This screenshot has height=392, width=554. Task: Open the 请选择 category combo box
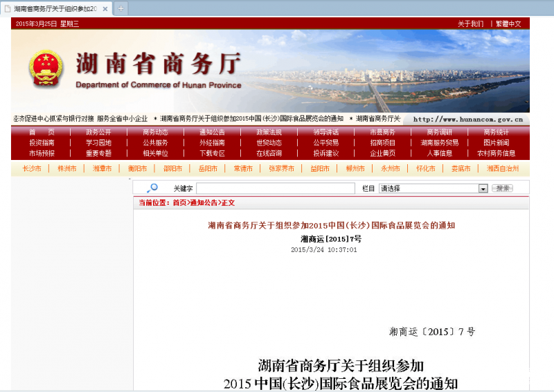point(428,188)
